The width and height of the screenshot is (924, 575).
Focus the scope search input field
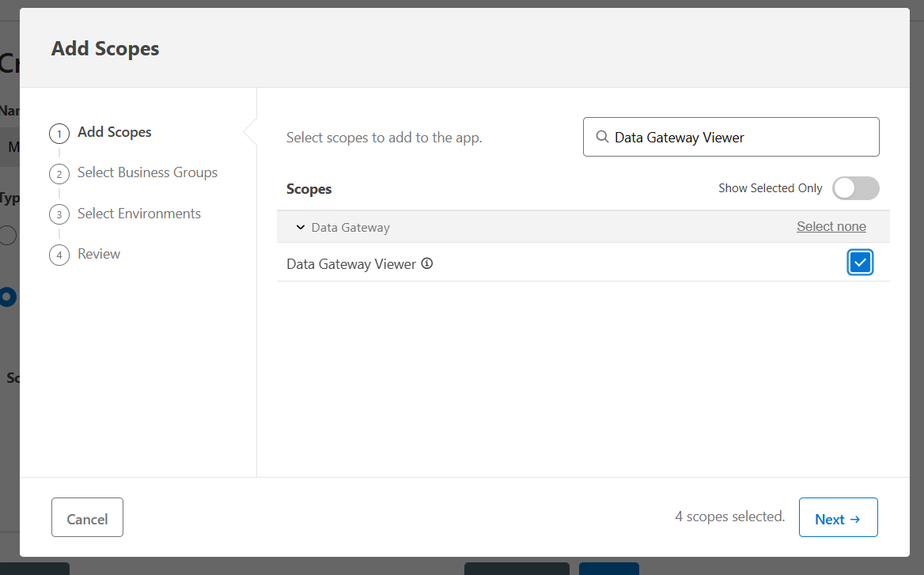coord(740,137)
